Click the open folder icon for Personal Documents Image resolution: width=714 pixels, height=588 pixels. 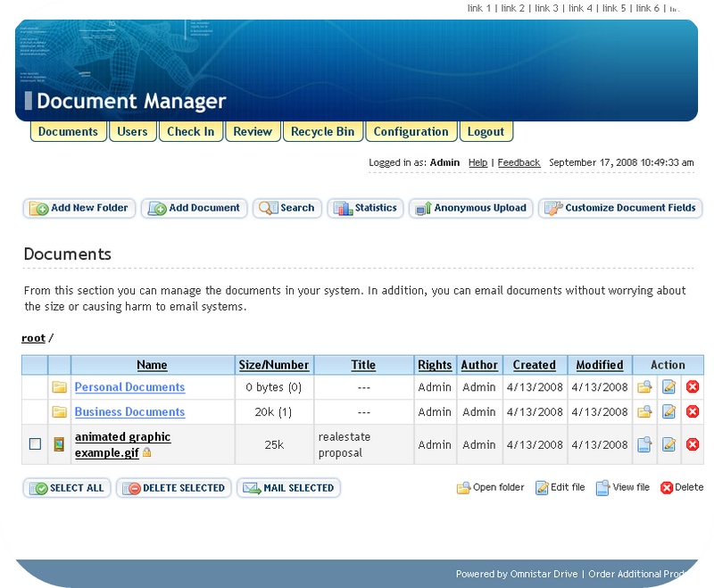tap(644, 387)
